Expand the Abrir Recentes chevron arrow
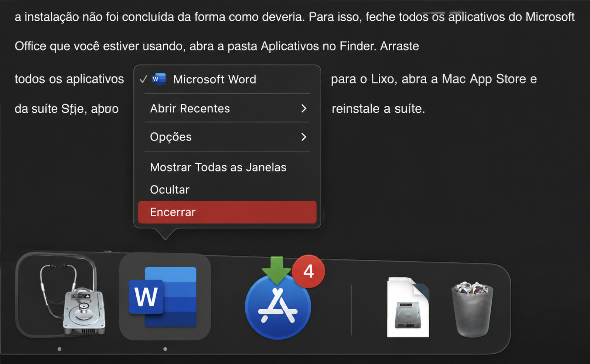The image size is (590, 364). click(x=304, y=108)
